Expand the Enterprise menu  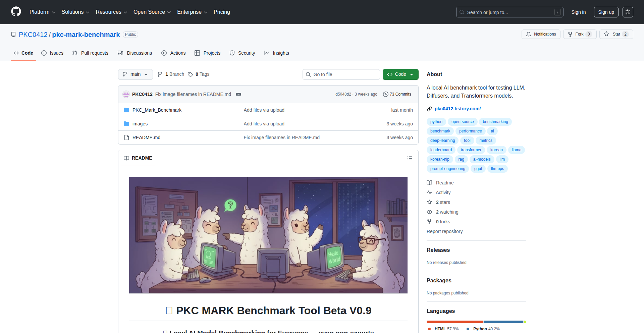pos(192,12)
